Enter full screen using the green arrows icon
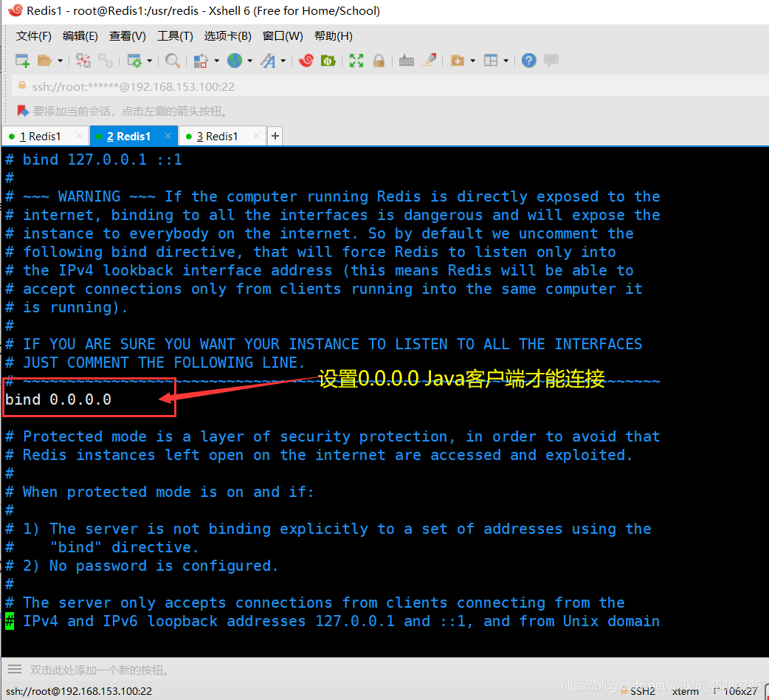This screenshot has height=700, width=769. tap(356, 60)
